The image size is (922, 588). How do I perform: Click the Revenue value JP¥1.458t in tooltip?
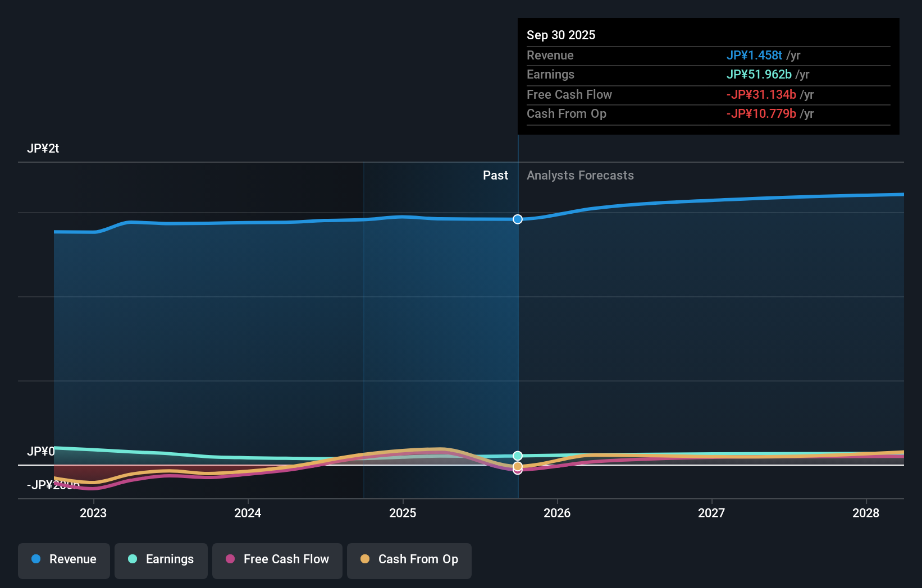click(x=755, y=56)
